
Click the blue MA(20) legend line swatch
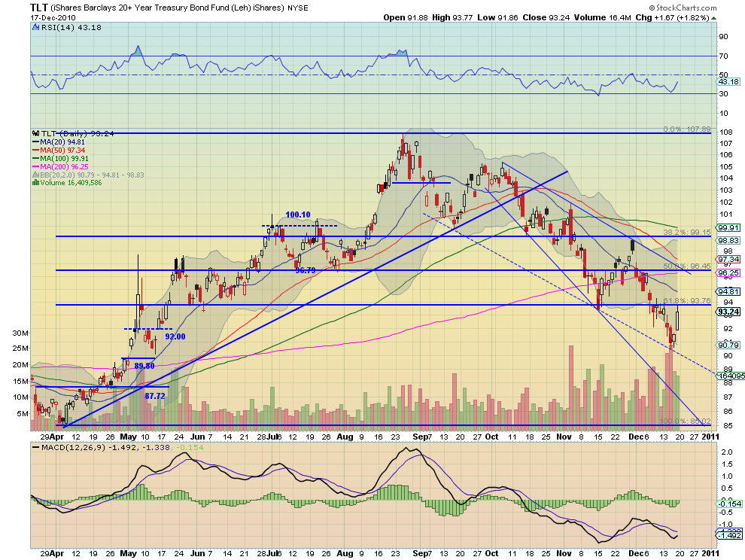35,142
